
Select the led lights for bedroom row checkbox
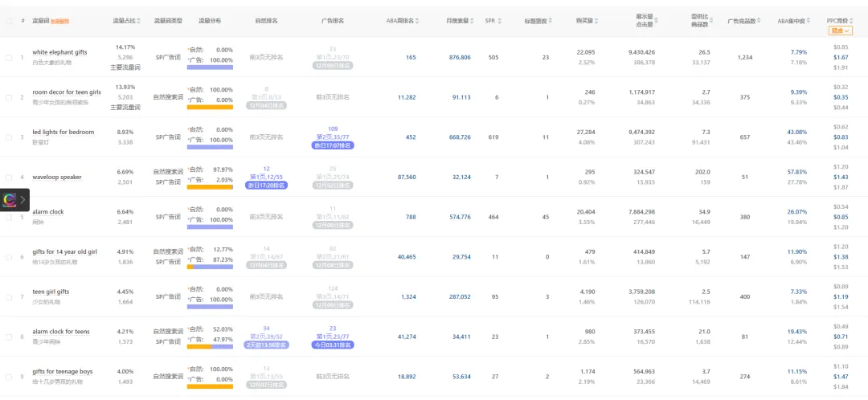coord(9,137)
